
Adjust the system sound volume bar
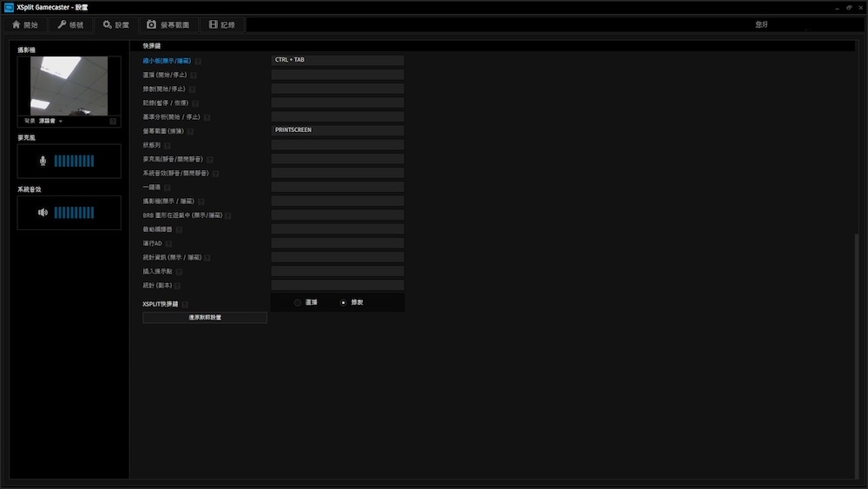(x=74, y=213)
